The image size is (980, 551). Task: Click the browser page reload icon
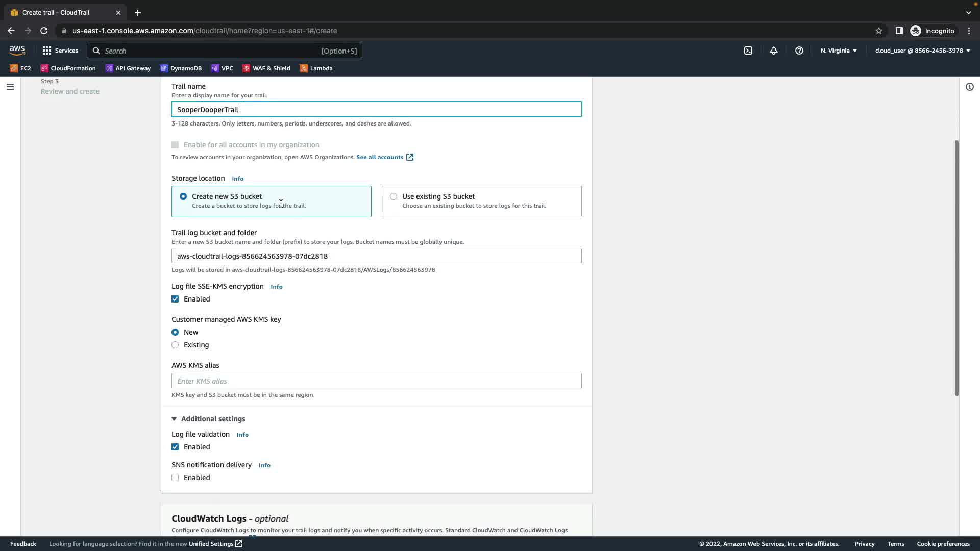(x=44, y=31)
